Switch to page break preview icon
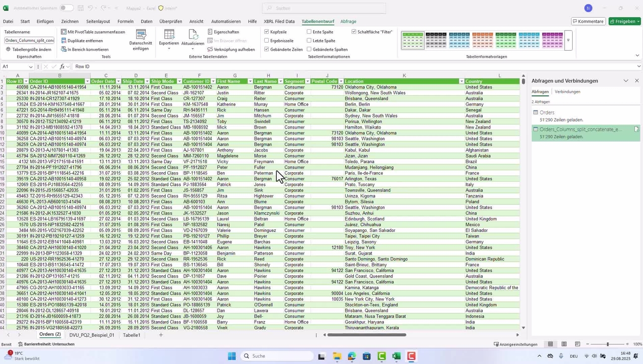Screen dimensions: 643x364 pyautogui.click(x=577, y=344)
